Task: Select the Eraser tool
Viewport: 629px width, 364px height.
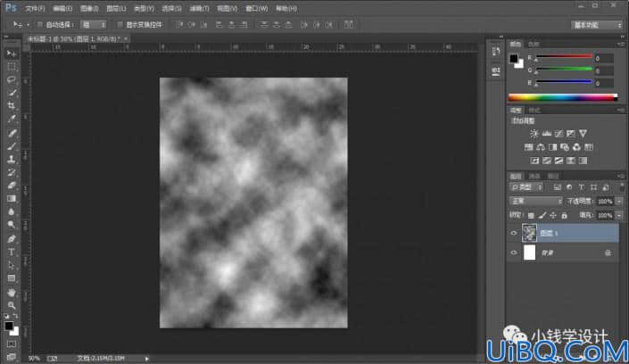Action: click(x=12, y=186)
